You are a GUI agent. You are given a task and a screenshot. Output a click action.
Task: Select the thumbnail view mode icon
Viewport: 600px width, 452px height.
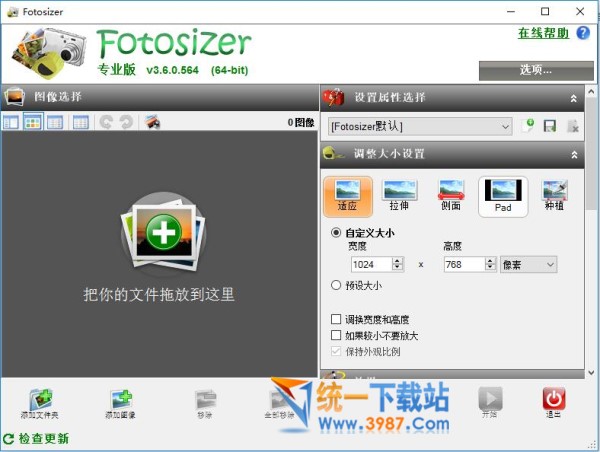pos(33,122)
